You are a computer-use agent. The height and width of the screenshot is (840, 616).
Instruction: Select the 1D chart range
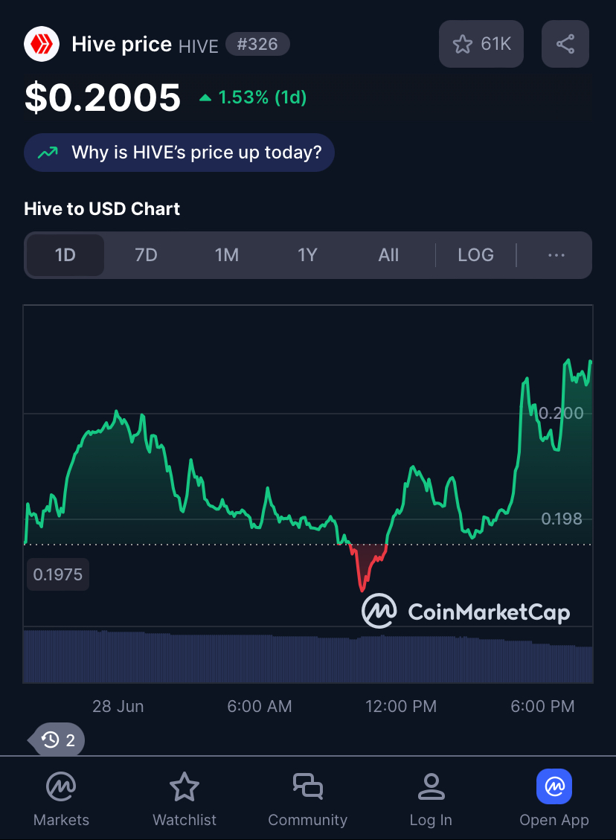pyautogui.click(x=65, y=255)
